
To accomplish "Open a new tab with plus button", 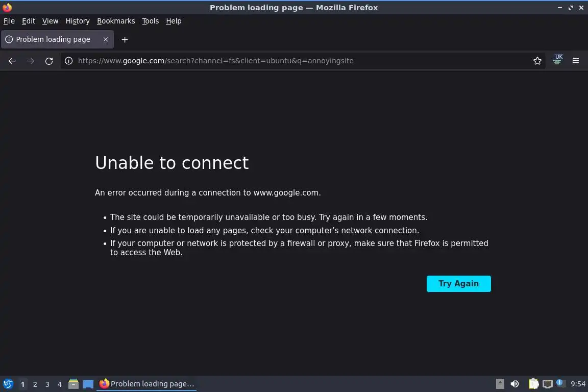I will [125, 39].
